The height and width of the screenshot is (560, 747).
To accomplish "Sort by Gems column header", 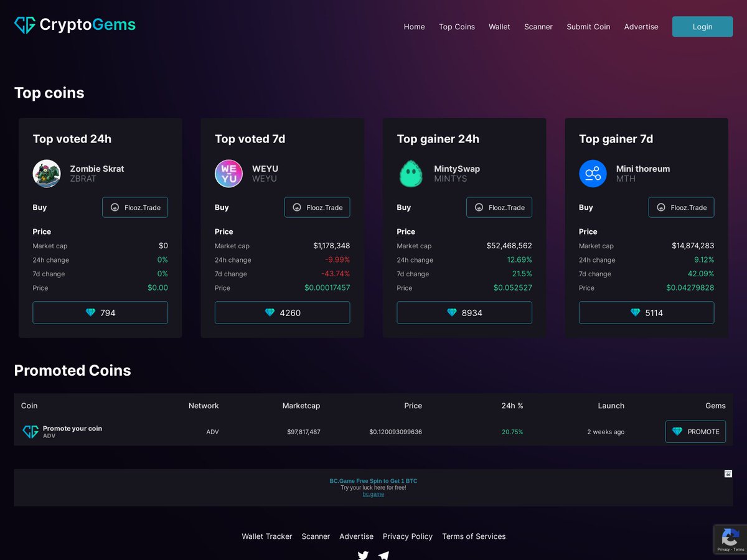I will 715,406.
